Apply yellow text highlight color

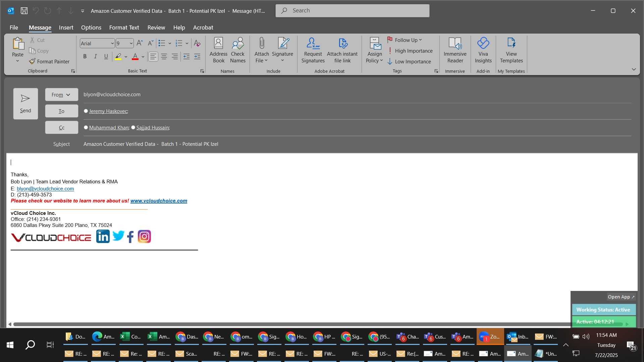(x=118, y=57)
